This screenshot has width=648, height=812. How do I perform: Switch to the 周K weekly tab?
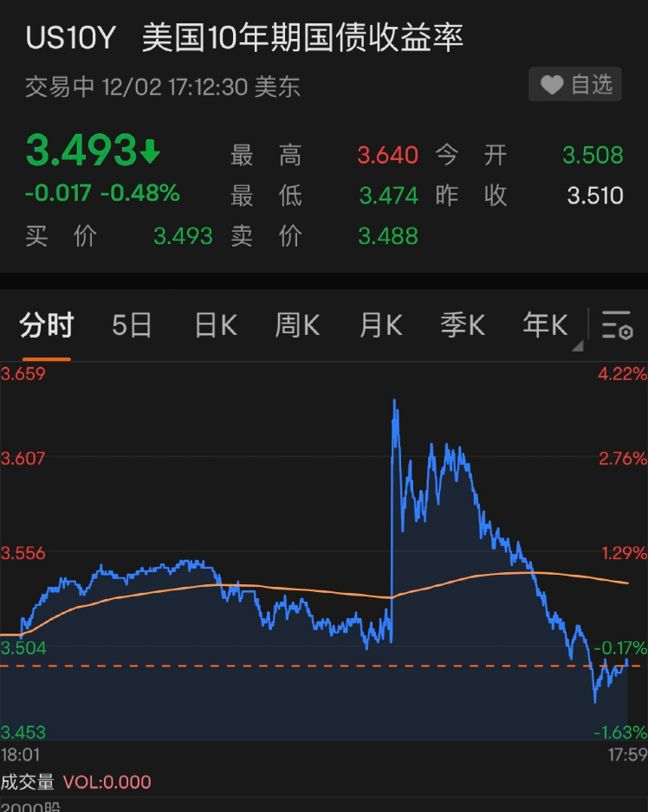point(297,325)
